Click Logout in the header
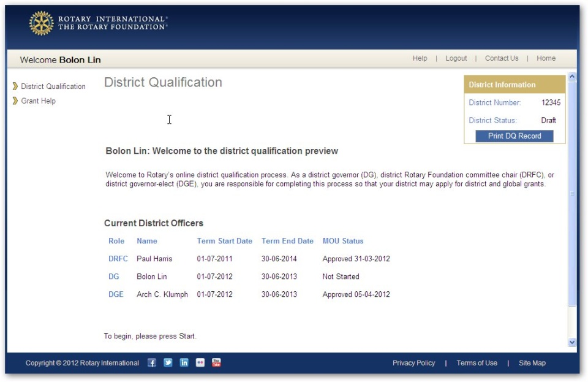The image size is (588, 382). [456, 58]
